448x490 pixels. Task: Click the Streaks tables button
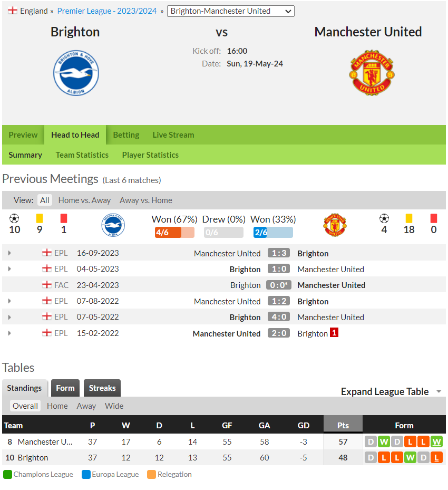(x=102, y=388)
